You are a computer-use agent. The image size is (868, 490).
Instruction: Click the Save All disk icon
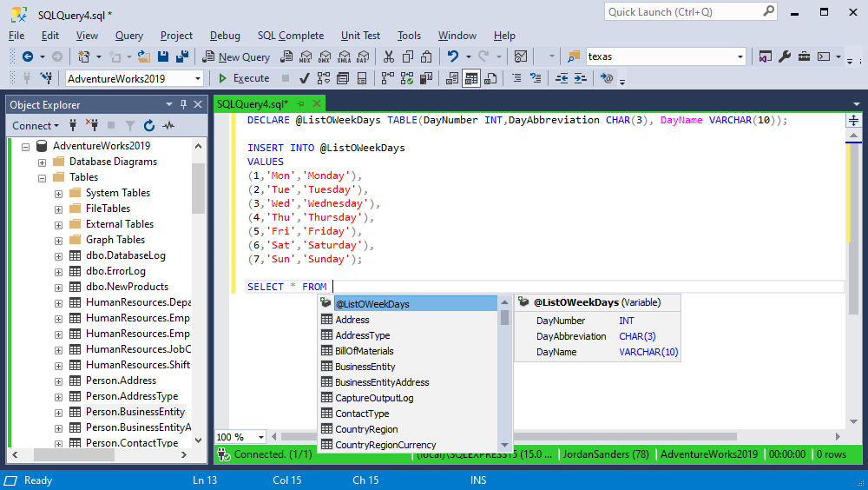click(x=183, y=56)
